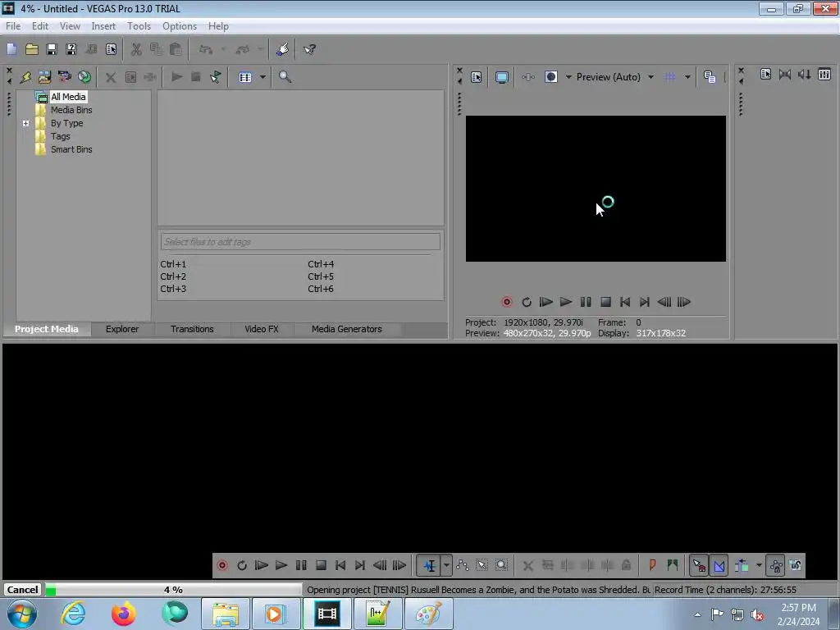Open the Project Media Views button
The width and height of the screenshot is (840, 630).
[x=245, y=77]
